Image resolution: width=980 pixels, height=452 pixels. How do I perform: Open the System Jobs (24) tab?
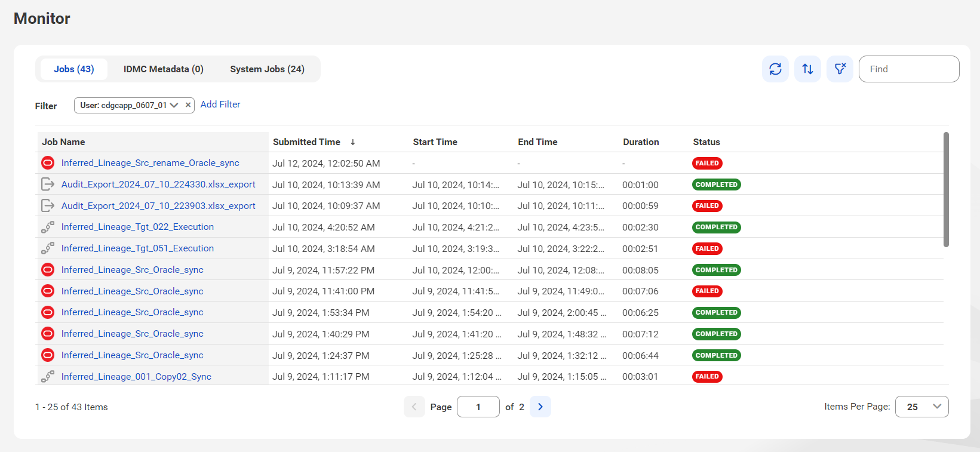click(268, 69)
